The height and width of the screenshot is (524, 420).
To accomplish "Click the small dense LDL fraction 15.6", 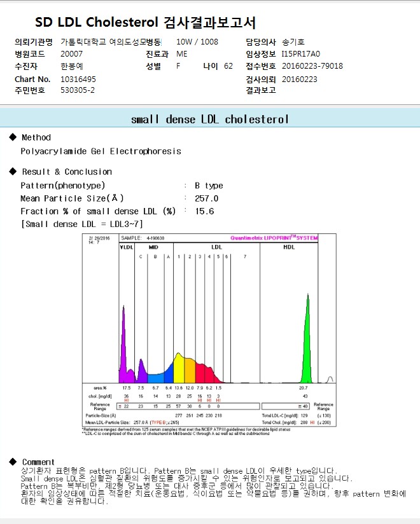I will [x=205, y=211].
